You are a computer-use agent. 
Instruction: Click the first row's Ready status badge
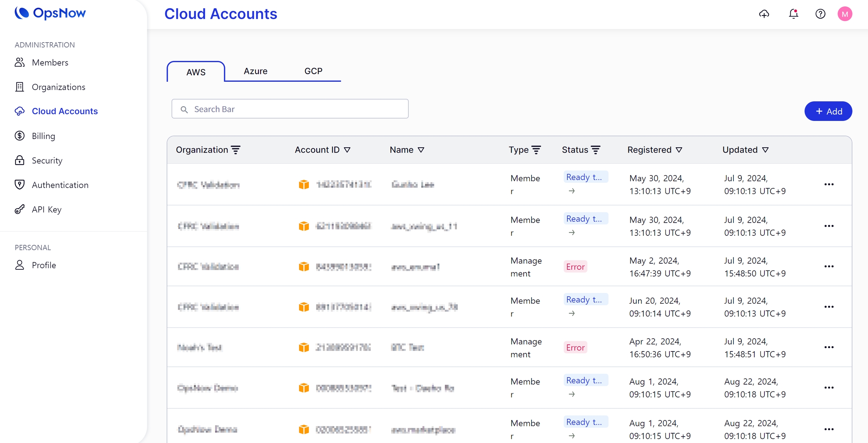coord(585,177)
